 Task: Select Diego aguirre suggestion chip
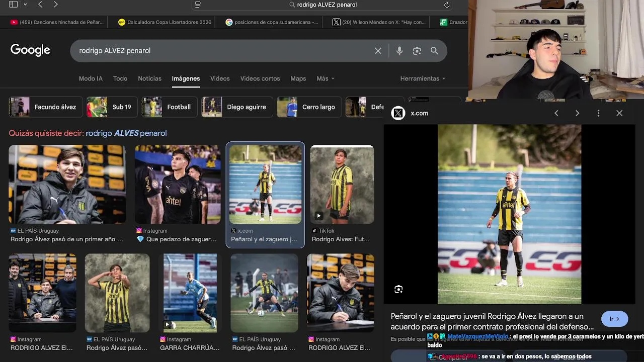pos(237,107)
